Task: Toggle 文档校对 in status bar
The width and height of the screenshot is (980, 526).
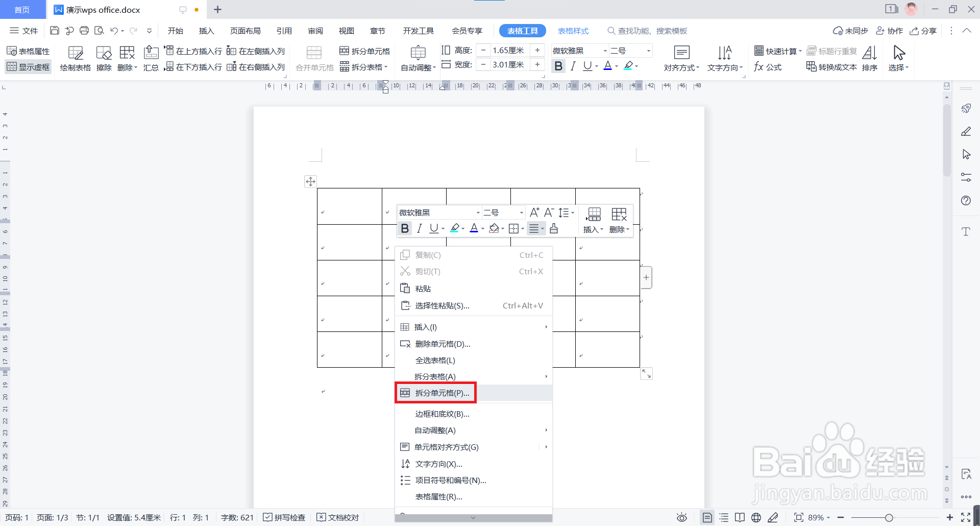Action: click(337, 517)
